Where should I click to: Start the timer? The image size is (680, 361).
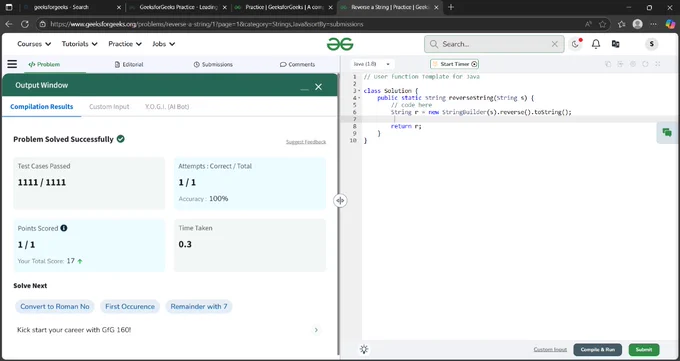tap(454, 64)
